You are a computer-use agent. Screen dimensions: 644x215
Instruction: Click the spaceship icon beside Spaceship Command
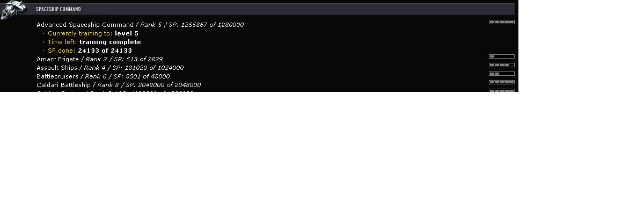pyautogui.click(x=13, y=11)
